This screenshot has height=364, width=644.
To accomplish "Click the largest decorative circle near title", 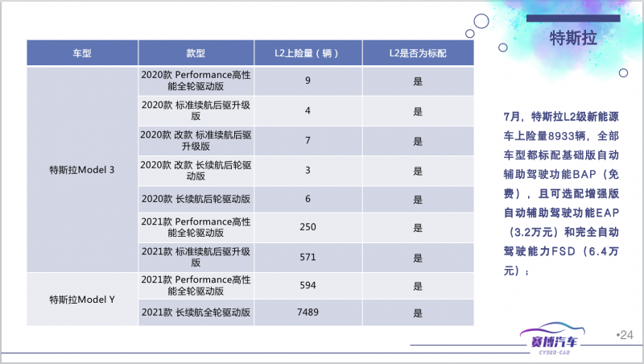I will pyautogui.click(x=481, y=21).
